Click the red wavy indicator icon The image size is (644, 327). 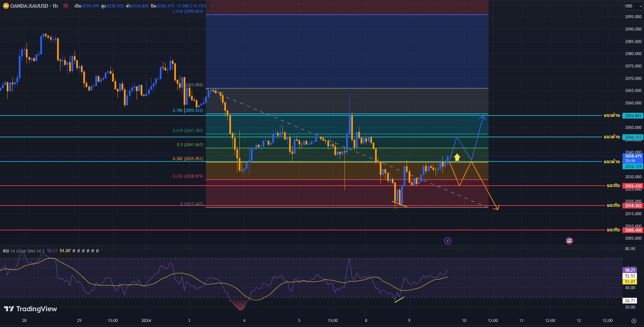tap(66, 6)
